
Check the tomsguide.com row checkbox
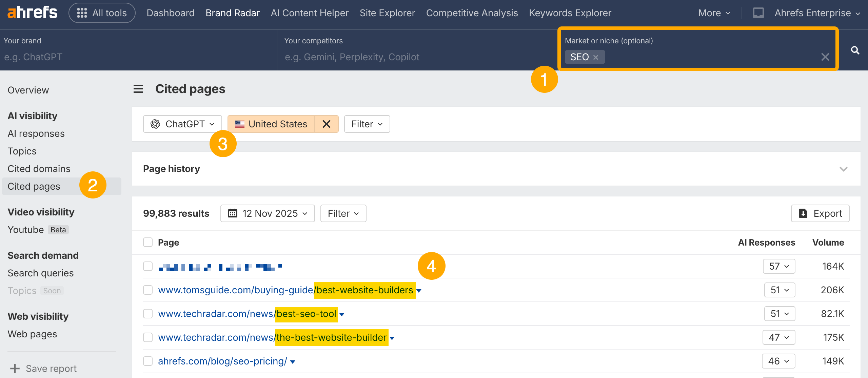click(x=148, y=290)
